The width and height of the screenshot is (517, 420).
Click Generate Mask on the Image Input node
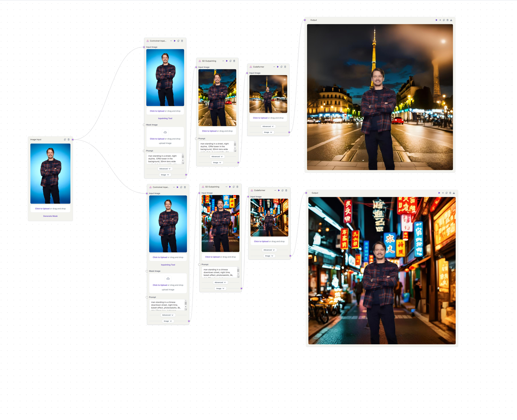(50, 216)
